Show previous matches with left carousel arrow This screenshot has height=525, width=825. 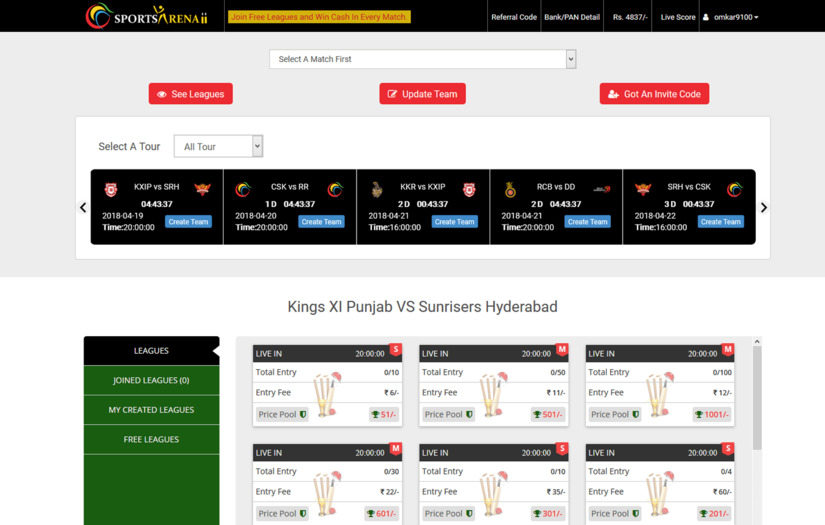point(83,207)
